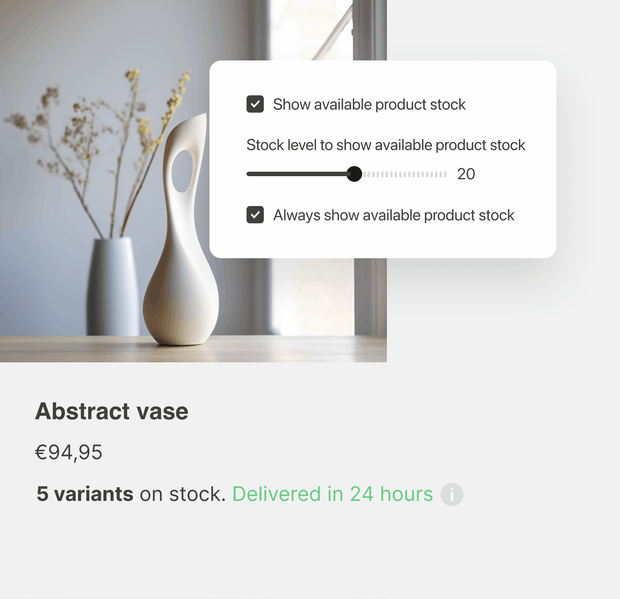Click the stock level slider handle
This screenshot has width=620, height=599.
pos(354,174)
